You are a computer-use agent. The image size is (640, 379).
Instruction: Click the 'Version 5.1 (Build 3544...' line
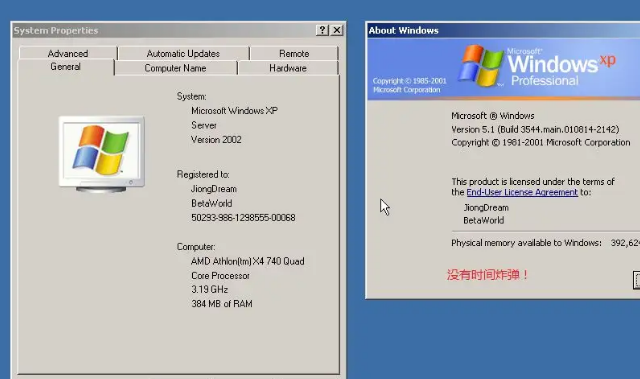[535, 129]
